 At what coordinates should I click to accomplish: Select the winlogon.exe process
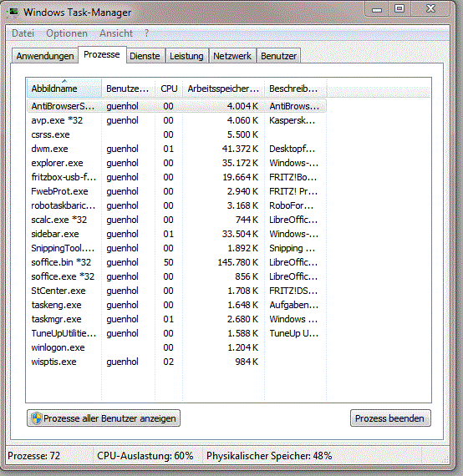click(x=176, y=347)
